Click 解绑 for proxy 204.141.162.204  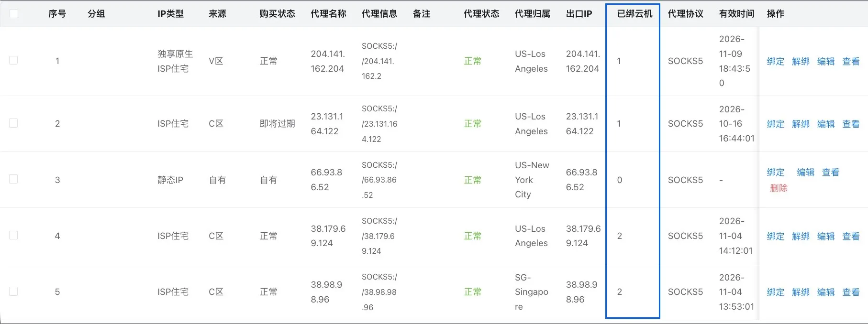pos(801,61)
